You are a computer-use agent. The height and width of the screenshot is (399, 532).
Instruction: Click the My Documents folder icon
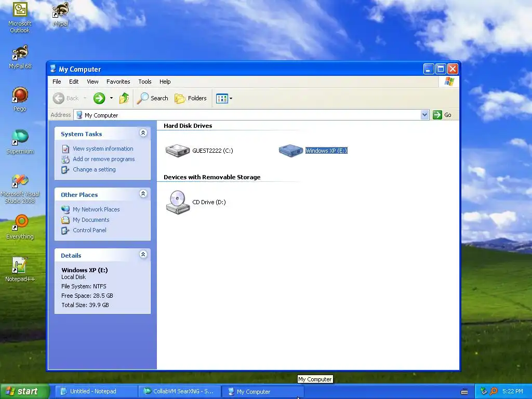[x=65, y=220]
